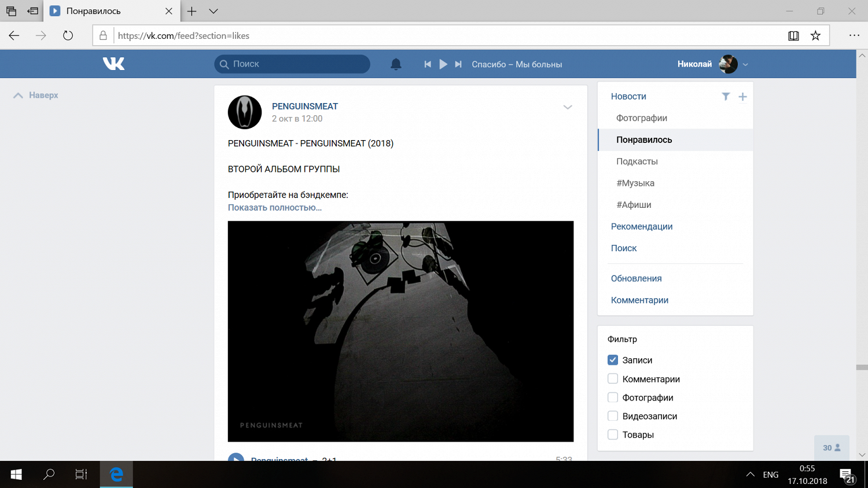The height and width of the screenshot is (488, 868).
Task: Click the VK logo icon
Action: 113,64
